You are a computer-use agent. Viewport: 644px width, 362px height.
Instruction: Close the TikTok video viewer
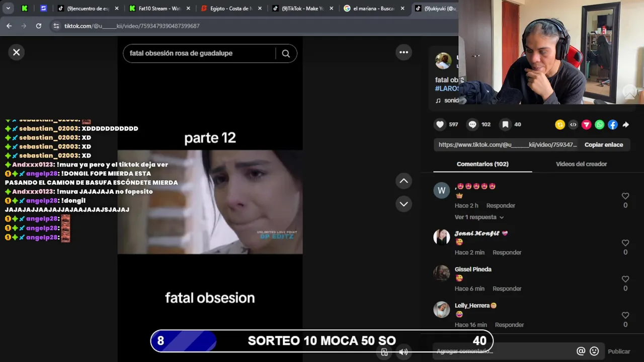point(17,52)
